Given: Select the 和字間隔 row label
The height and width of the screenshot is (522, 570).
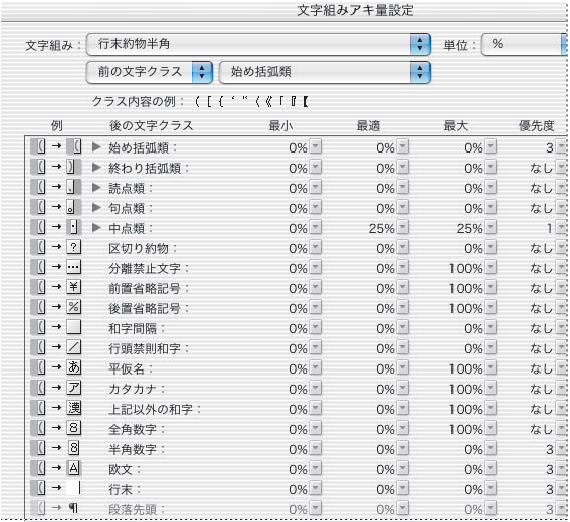Looking at the screenshot, I should coord(136,328).
